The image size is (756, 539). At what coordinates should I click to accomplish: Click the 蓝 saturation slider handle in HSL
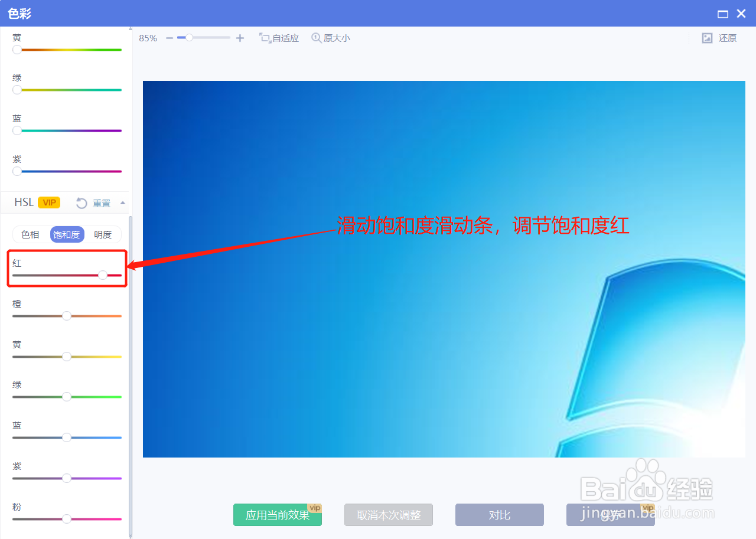[67, 437]
